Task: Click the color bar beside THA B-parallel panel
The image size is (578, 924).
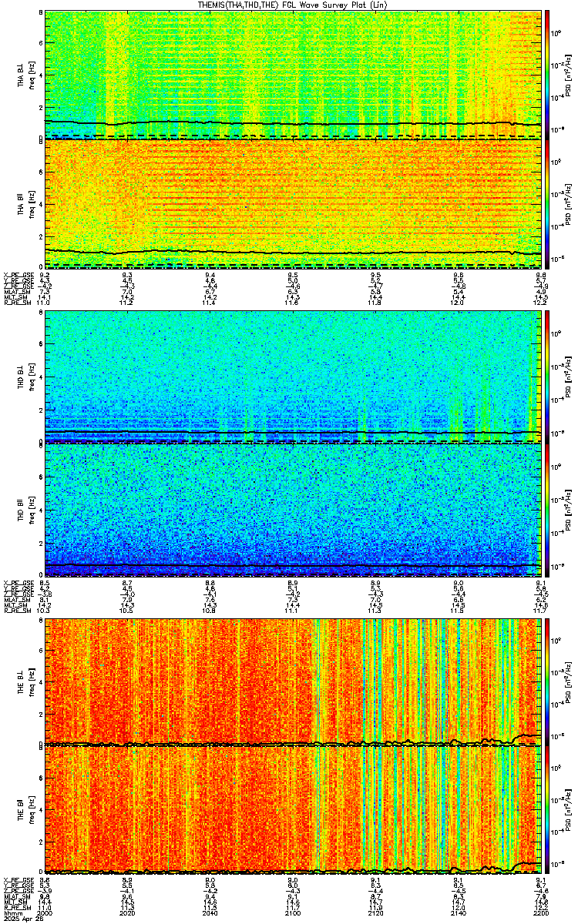Action: [x=547, y=204]
